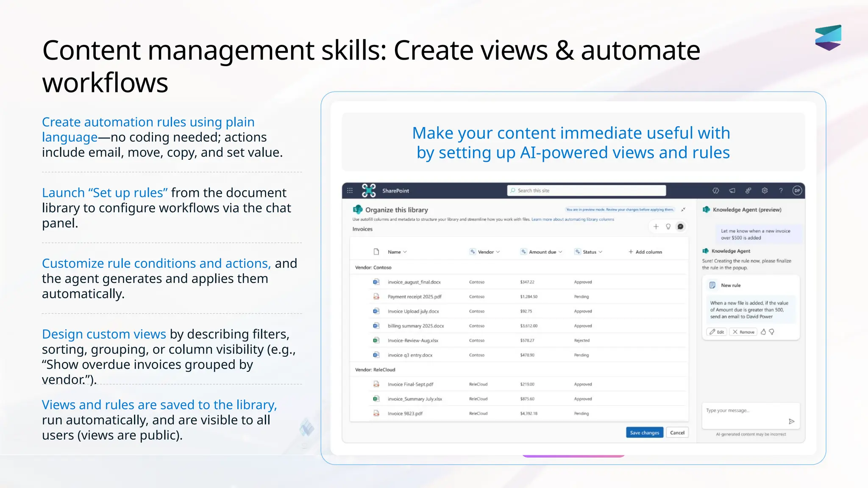Select the $3,612.00 amount cell
This screenshot has width=868, height=488.
529,326
